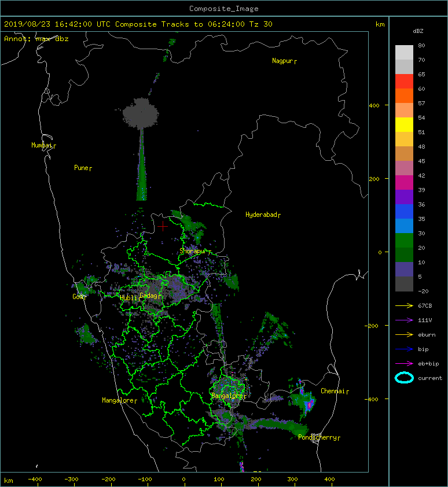This screenshot has width=448, height=487.
Task: Click the -200 tick on the vertical km axis
Action: [372, 326]
